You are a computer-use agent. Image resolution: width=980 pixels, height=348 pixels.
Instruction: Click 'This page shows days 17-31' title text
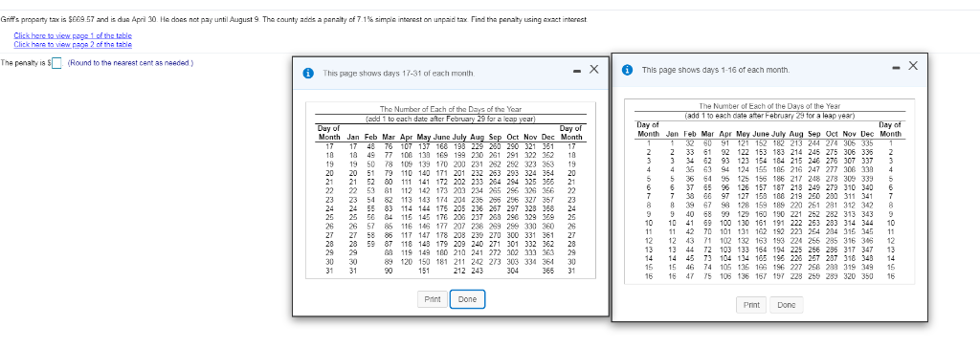399,74
